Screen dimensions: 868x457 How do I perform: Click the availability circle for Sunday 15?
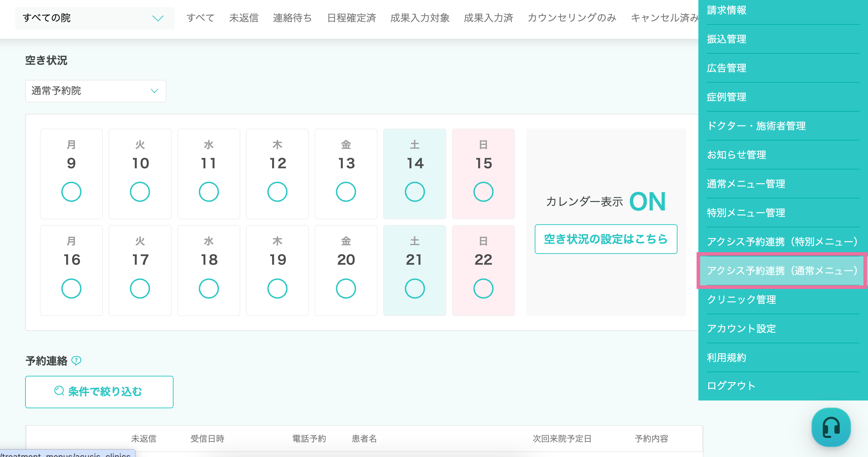pos(483,192)
